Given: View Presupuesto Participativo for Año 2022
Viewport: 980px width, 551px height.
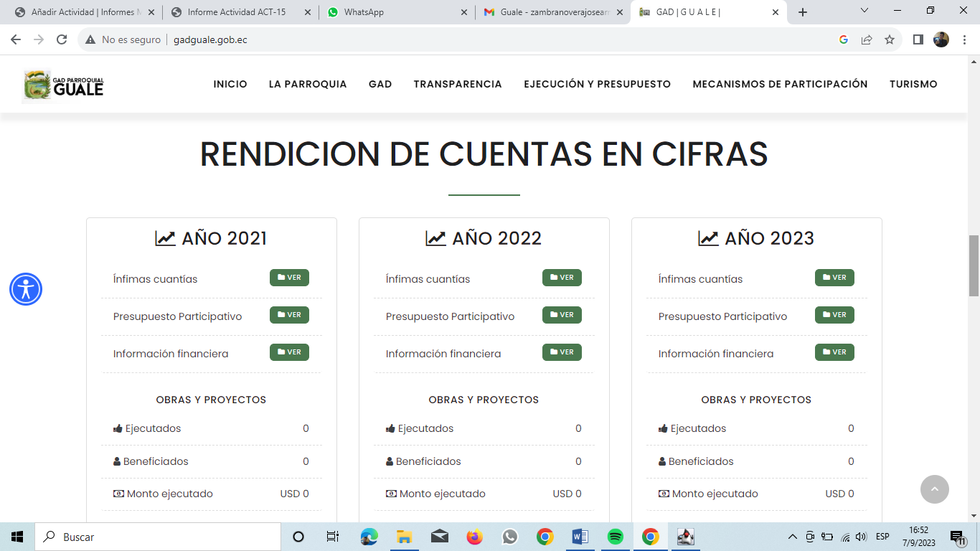Looking at the screenshot, I should tap(562, 315).
